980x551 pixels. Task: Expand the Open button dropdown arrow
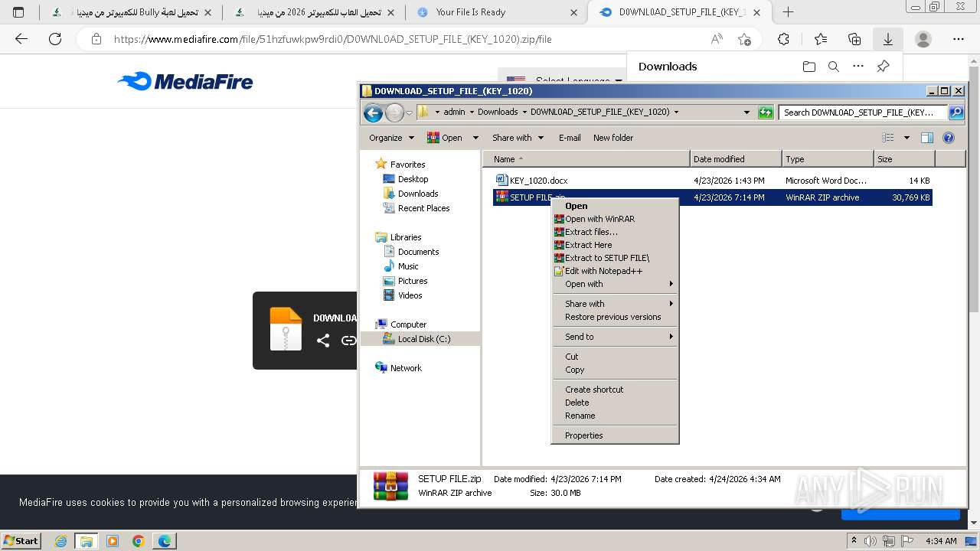coord(475,138)
